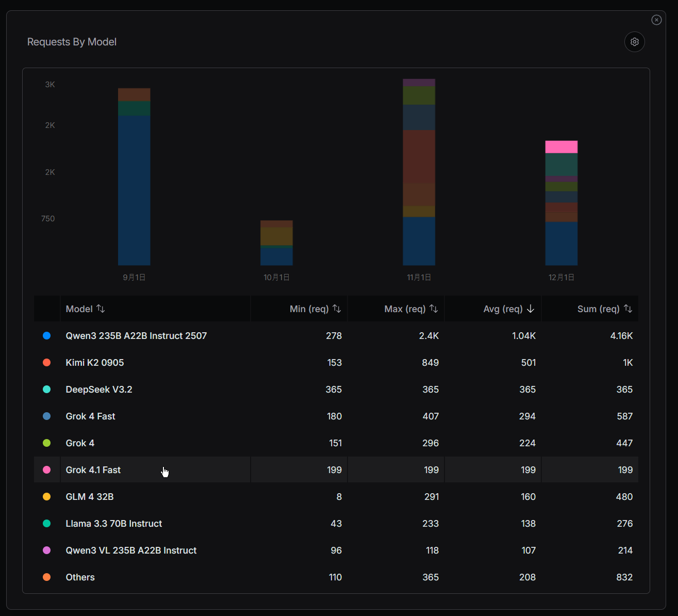Click the Model column header label

(79, 309)
